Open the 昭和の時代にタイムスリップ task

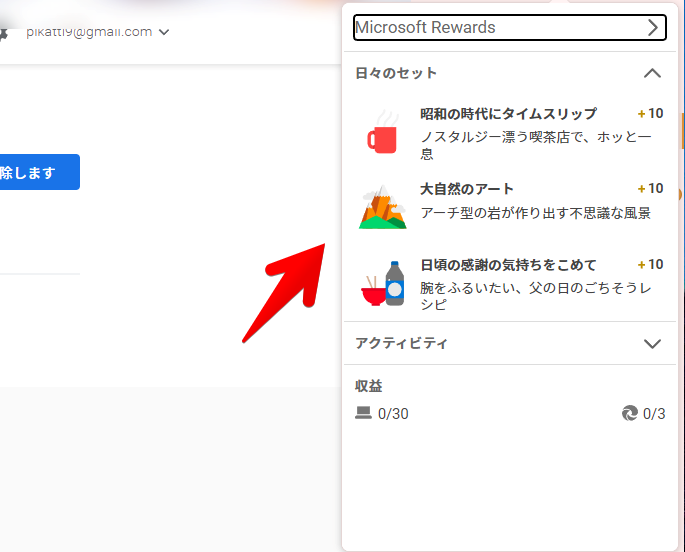click(508, 114)
